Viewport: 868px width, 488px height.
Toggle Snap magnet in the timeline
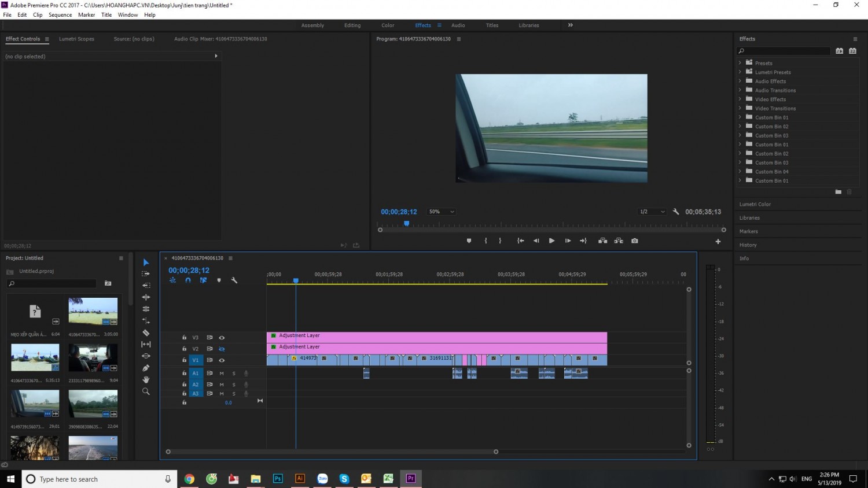point(188,280)
